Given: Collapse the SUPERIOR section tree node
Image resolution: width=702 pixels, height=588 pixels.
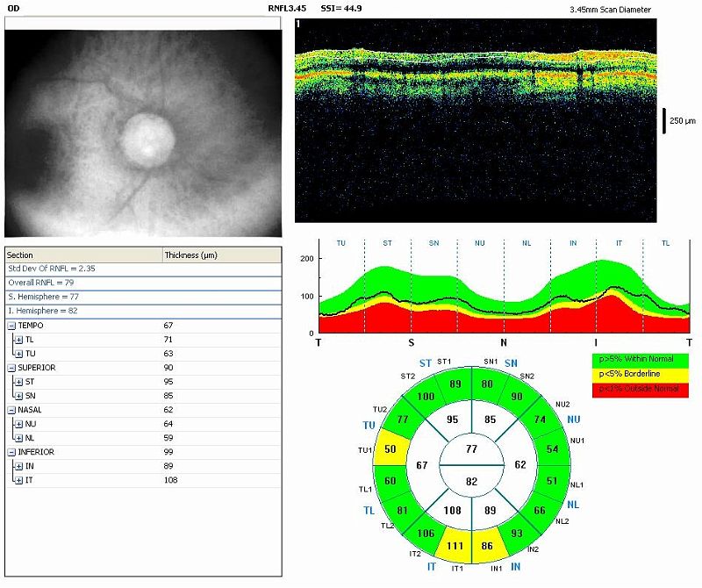Looking at the screenshot, I should (11, 368).
